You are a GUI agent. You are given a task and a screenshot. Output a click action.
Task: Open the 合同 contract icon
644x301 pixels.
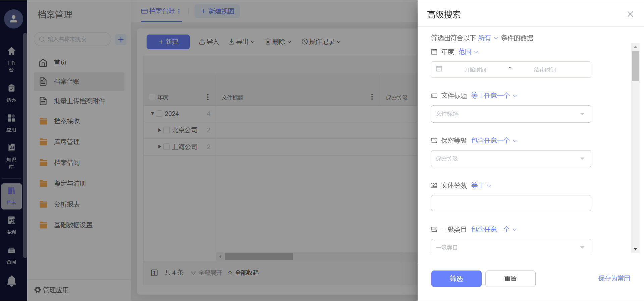[11, 254]
